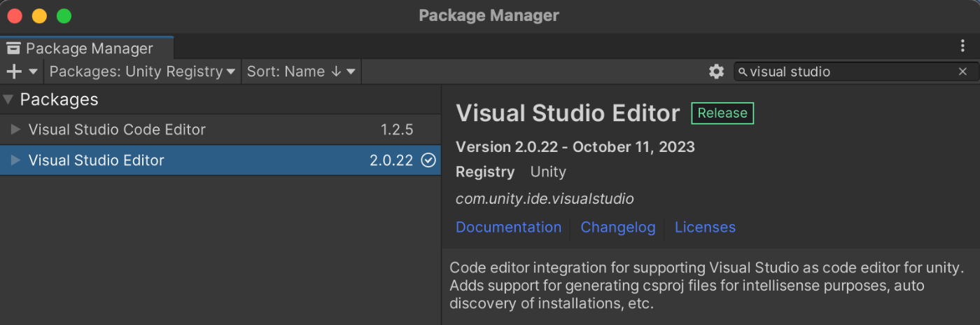Open Package Manager settings gear
This screenshot has width=980, height=325.
coord(715,71)
